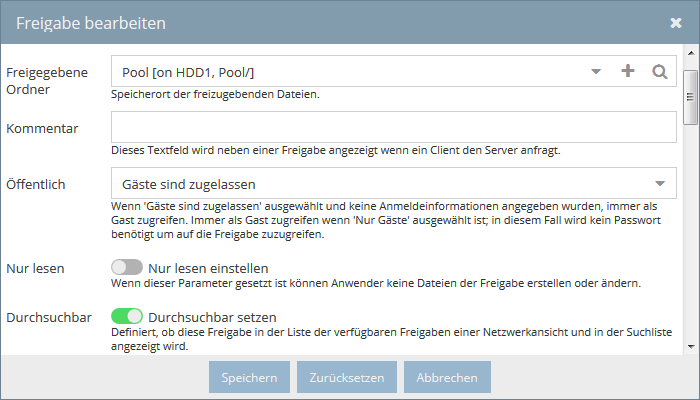Click the scrollbar down arrow
This screenshot has width=700, height=400.
[691, 346]
